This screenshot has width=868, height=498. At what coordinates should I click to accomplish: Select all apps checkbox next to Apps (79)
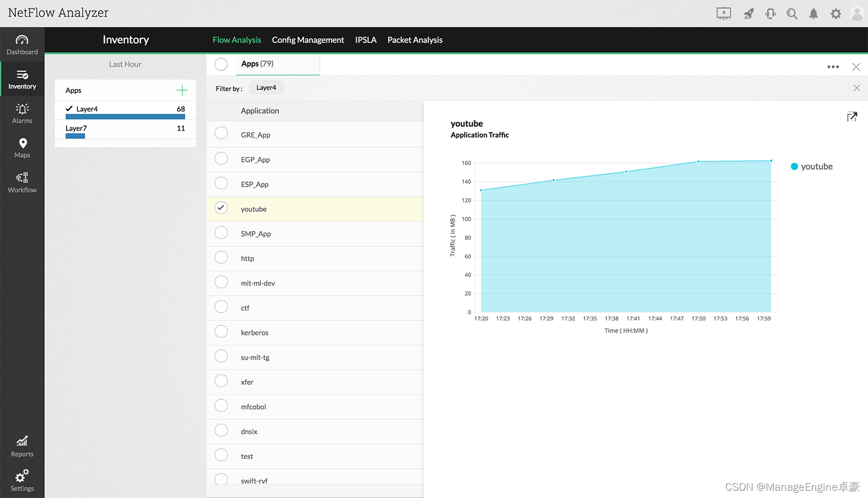point(221,64)
